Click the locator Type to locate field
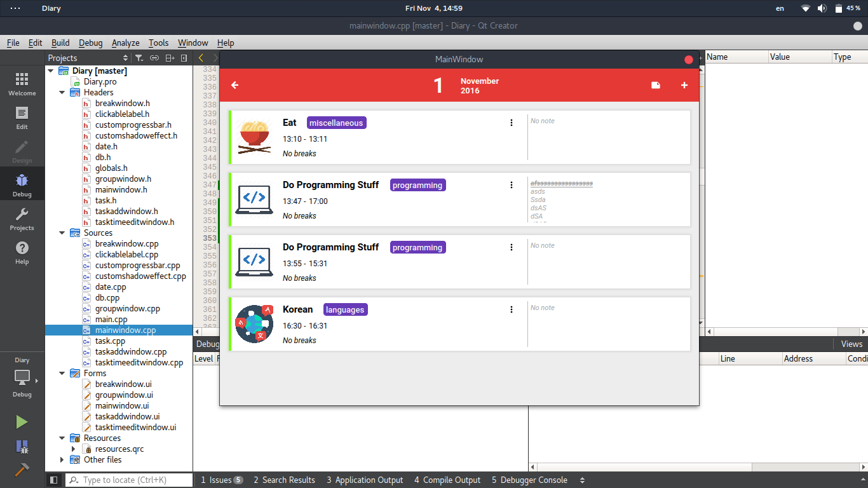 [x=129, y=480]
